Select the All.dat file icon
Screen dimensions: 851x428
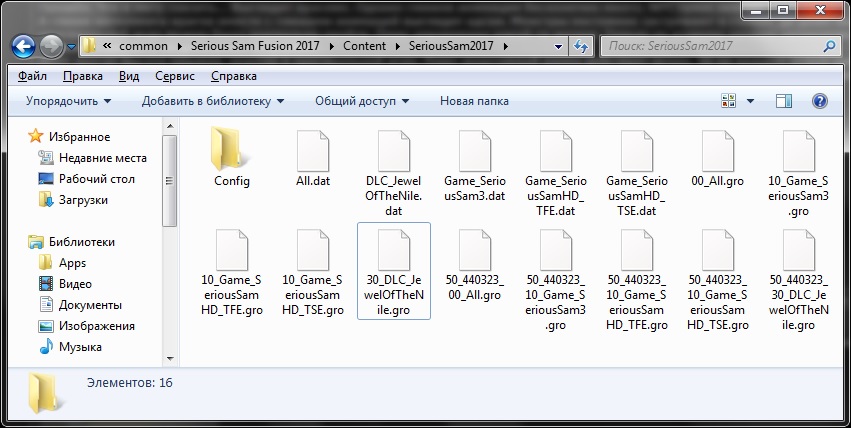click(x=313, y=151)
